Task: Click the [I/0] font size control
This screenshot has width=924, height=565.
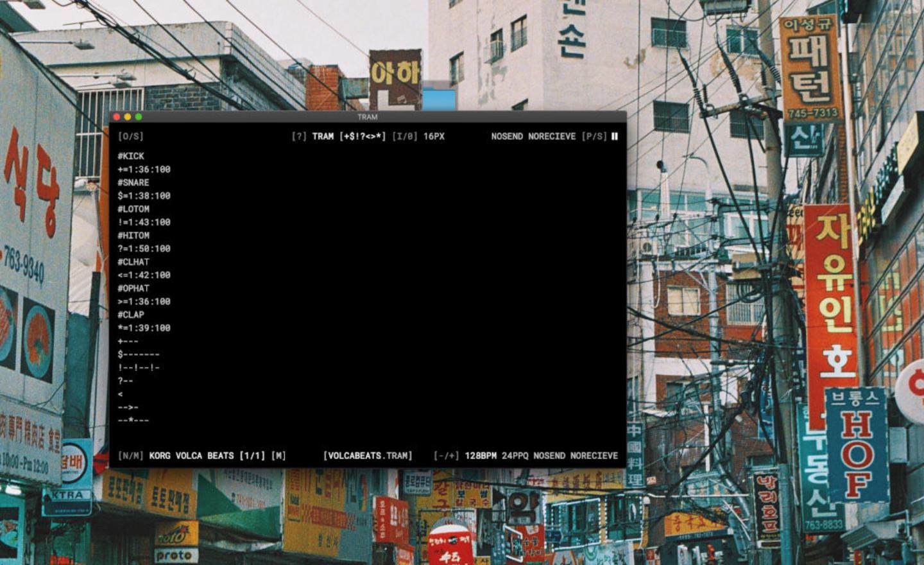Action: (x=404, y=136)
